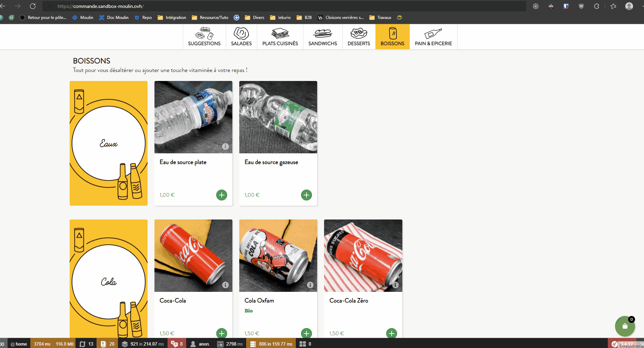Screen dimensions: 644x348
Task: Expand the Ressource/Tuto bookmark folder
Action: (210, 18)
